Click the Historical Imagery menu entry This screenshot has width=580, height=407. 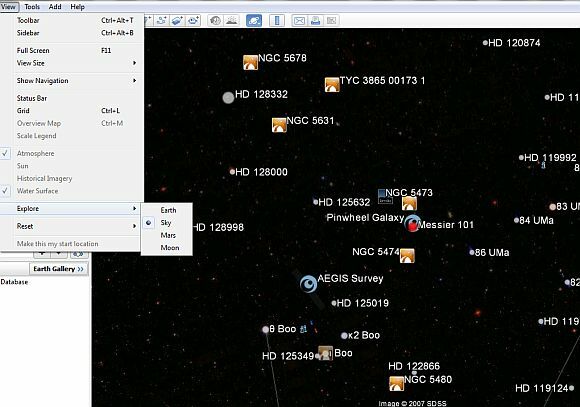tap(72, 178)
